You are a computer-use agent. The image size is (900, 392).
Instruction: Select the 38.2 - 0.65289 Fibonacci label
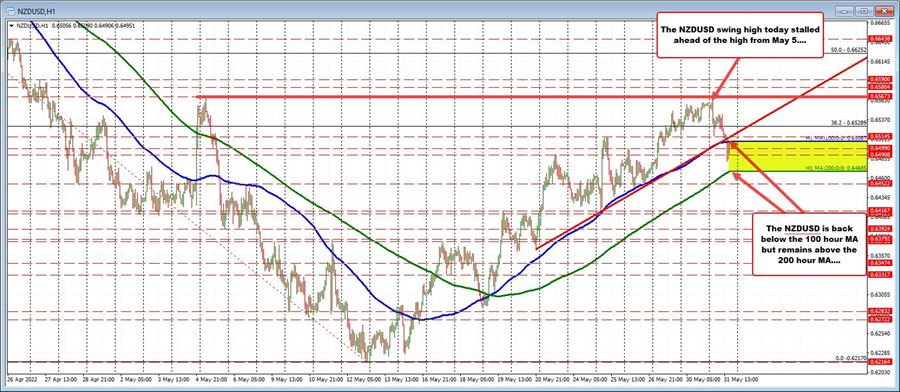tap(849, 123)
